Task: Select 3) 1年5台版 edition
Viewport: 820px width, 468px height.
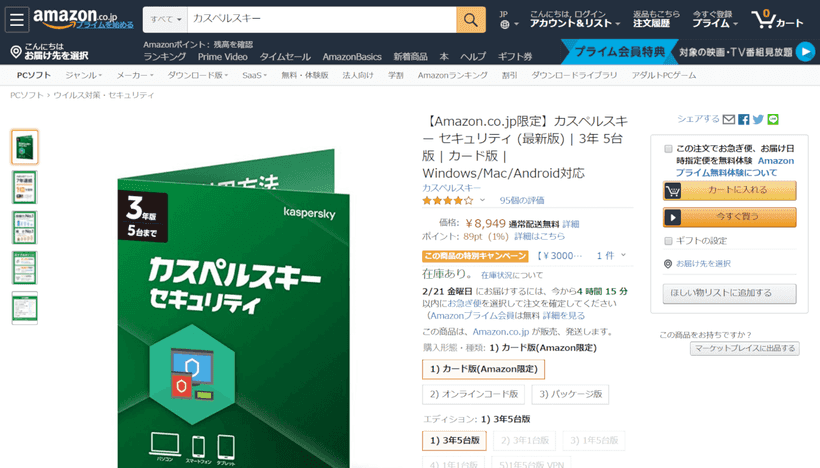Action: coord(594,440)
